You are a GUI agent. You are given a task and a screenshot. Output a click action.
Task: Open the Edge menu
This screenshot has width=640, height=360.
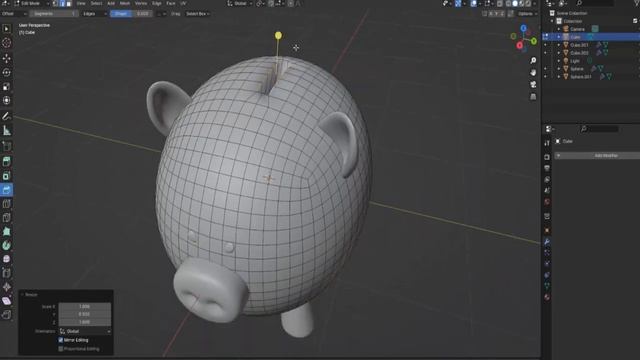(157, 3)
